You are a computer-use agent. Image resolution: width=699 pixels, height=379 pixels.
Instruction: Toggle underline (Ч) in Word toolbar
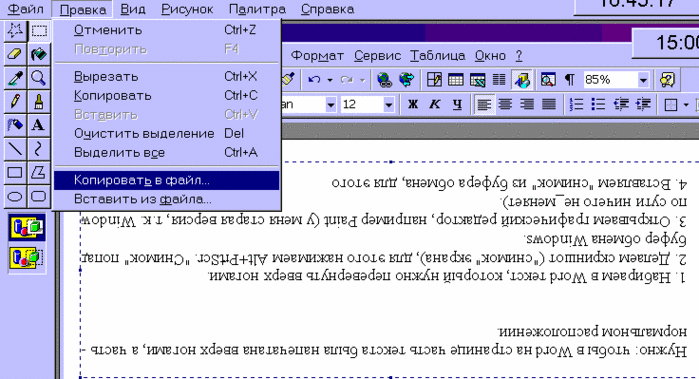tap(457, 104)
